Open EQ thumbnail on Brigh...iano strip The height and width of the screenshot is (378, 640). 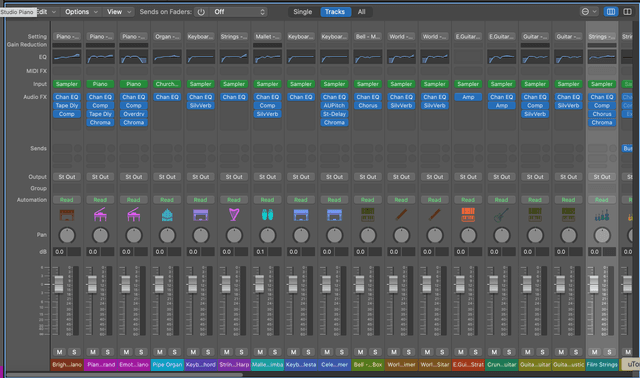67,57
